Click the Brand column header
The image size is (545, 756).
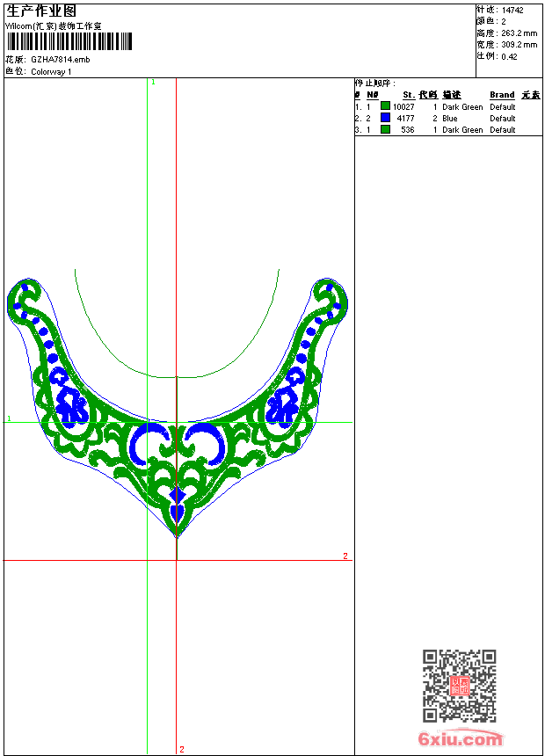point(502,95)
